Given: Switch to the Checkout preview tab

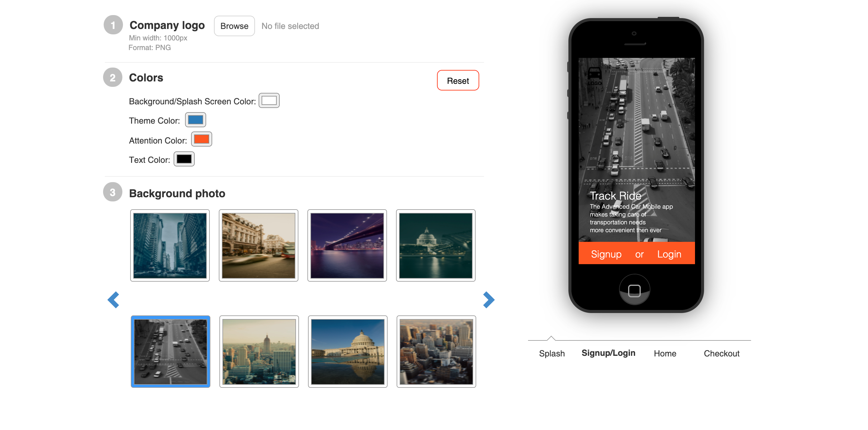Looking at the screenshot, I should (722, 353).
